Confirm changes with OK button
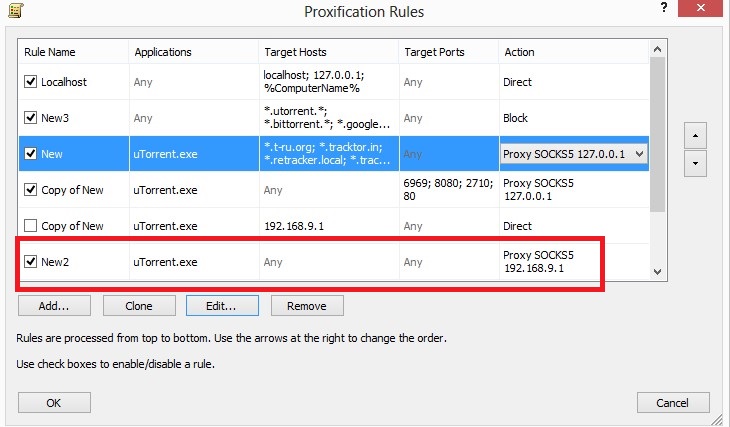Image resolution: width=730 pixels, height=427 pixels. click(x=54, y=402)
